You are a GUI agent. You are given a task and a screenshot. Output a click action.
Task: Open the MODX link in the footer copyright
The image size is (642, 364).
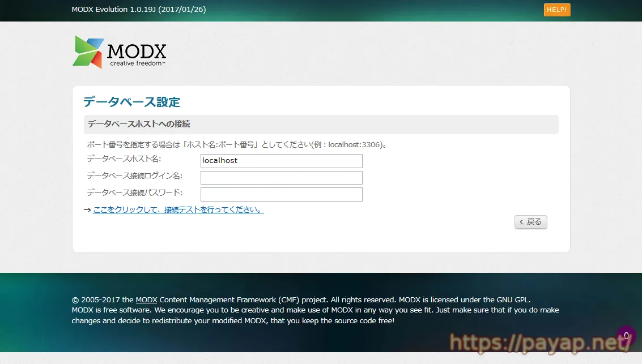146,299
